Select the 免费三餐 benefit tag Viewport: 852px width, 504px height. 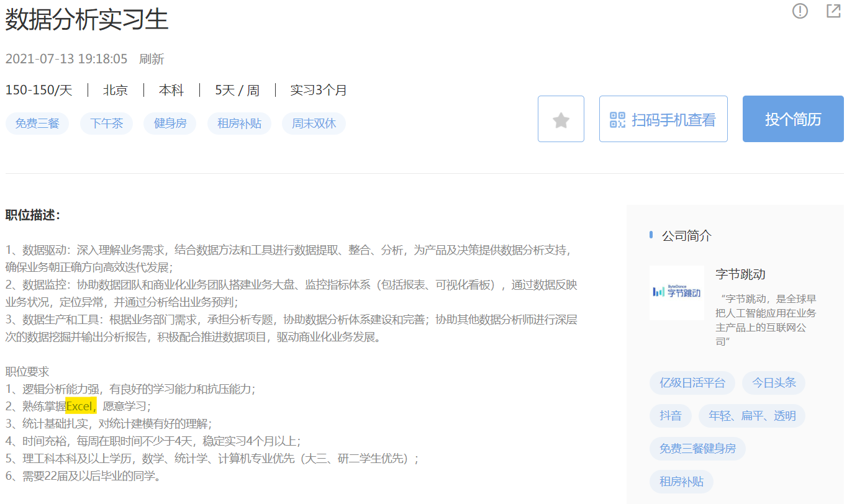point(37,124)
